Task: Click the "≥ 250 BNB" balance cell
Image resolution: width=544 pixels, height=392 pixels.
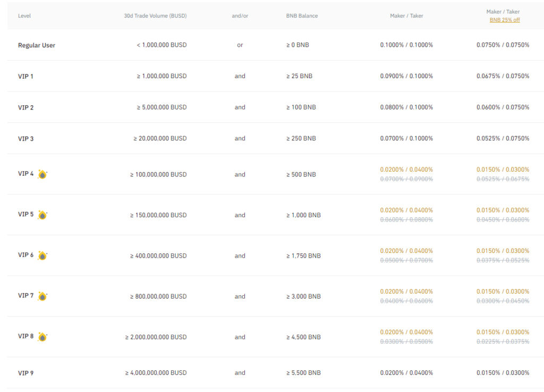Action: [x=301, y=139]
